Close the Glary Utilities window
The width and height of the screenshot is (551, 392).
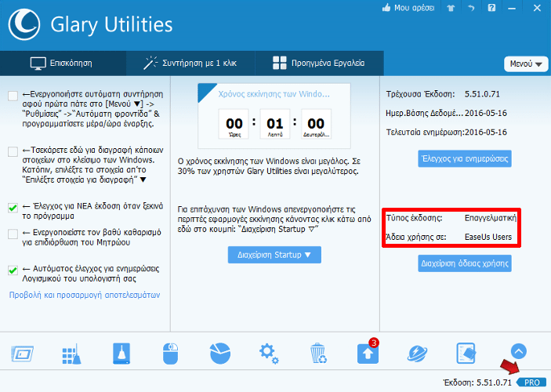click(x=537, y=8)
